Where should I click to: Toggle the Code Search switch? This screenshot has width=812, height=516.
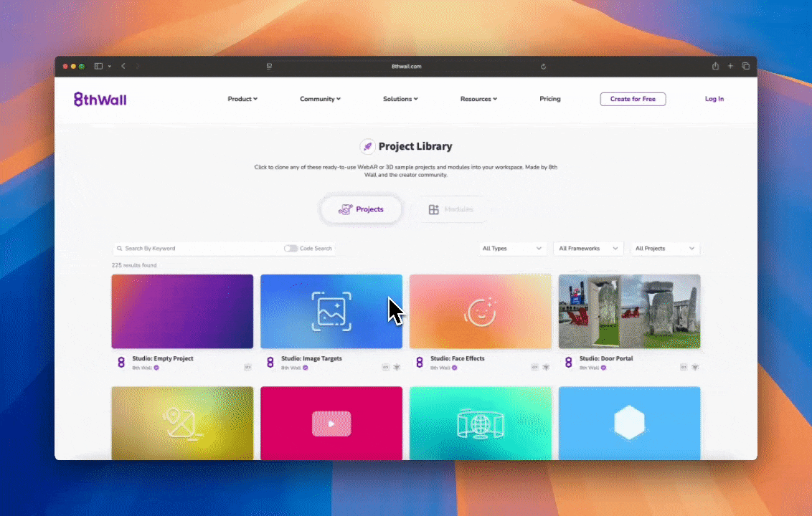click(x=291, y=249)
